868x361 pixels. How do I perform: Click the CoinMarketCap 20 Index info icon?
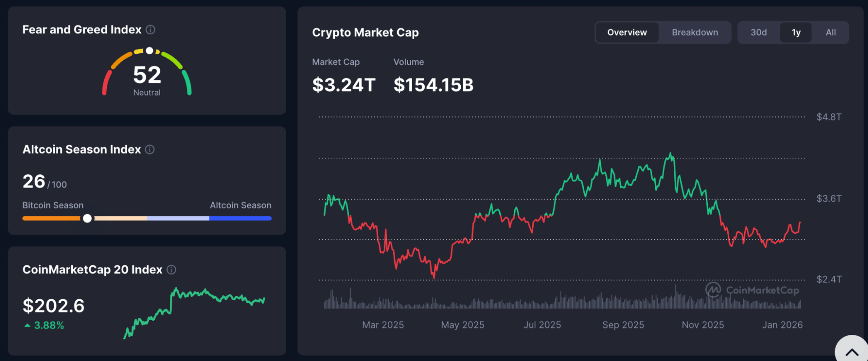(x=172, y=270)
